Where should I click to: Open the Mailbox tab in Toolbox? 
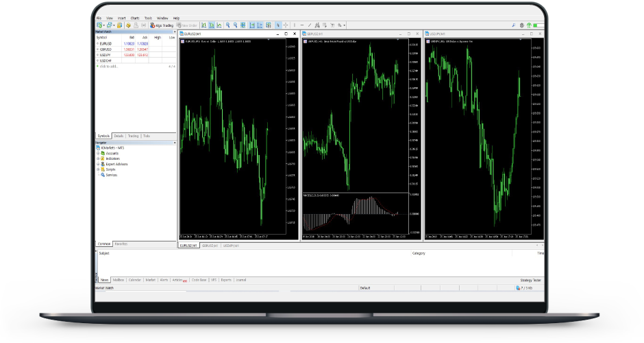point(119,280)
